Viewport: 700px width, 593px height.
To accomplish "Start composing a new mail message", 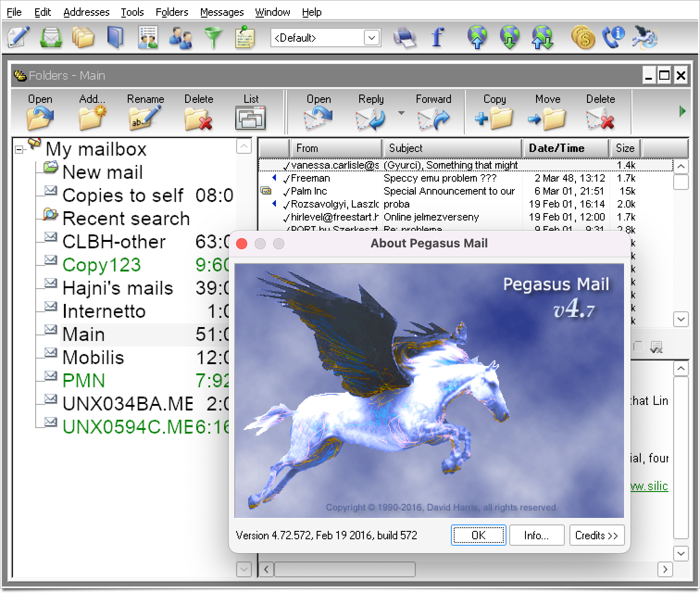I will [x=18, y=38].
